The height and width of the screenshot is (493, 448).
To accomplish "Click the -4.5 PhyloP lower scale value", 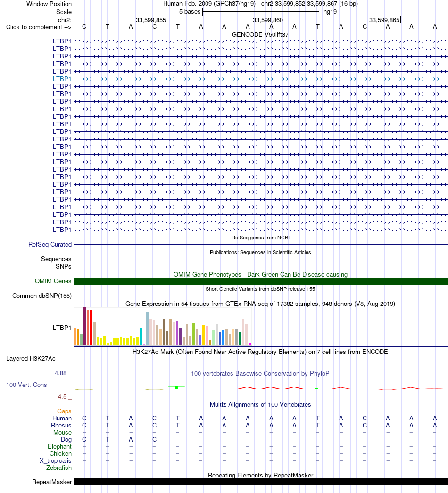I will 61,397.
